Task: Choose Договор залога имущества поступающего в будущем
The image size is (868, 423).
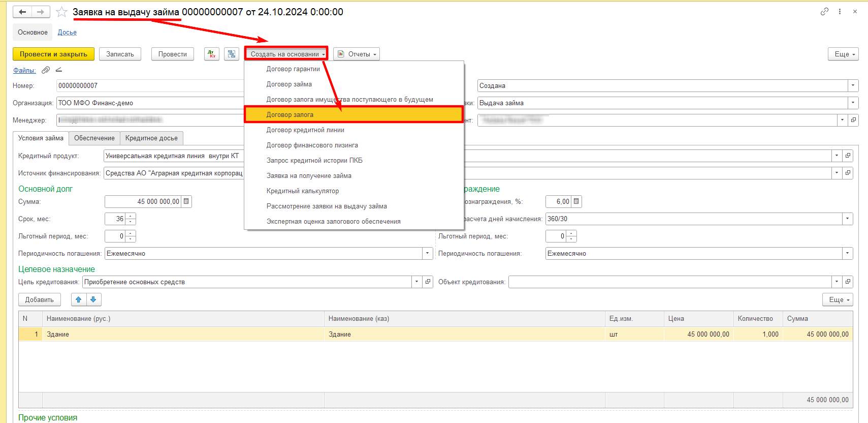Action: [x=354, y=100]
